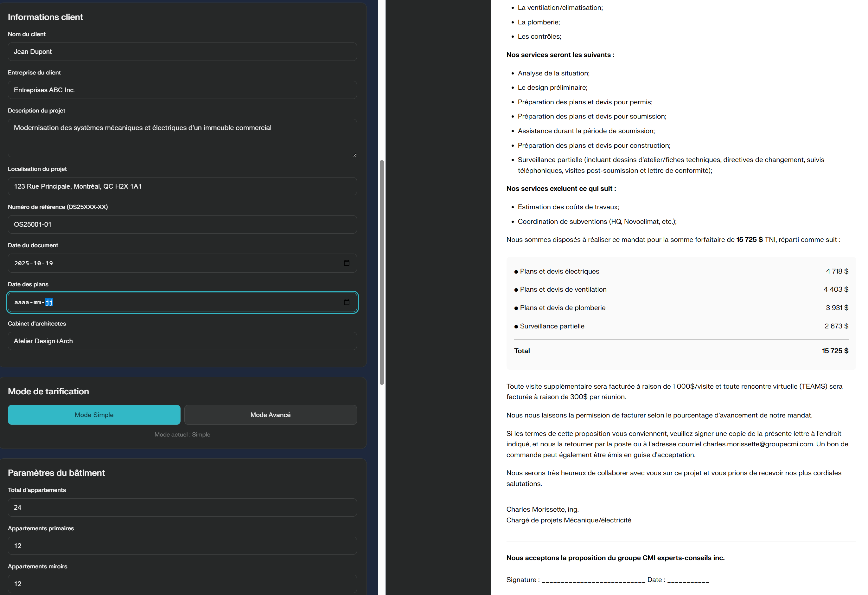Click the Numéro de référence field
This screenshot has height=595, width=868.
pyautogui.click(x=182, y=224)
